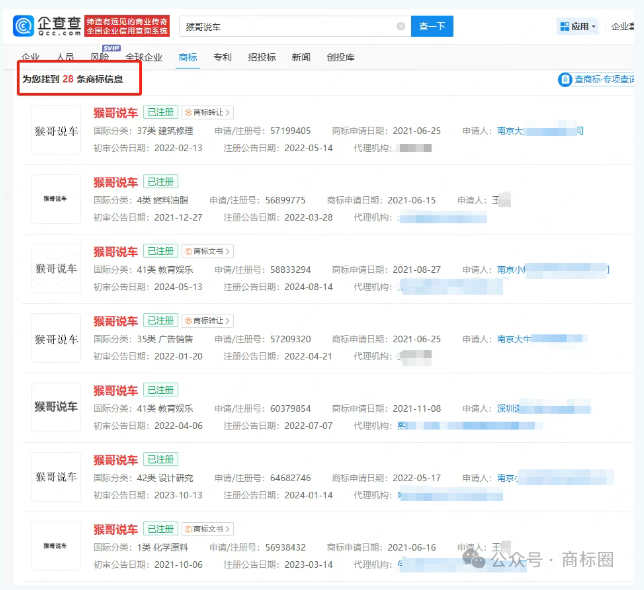Image resolution: width=644 pixels, height=590 pixels.
Task: Open 猴哥说车 title of the 60379854 result
Action: (x=115, y=390)
